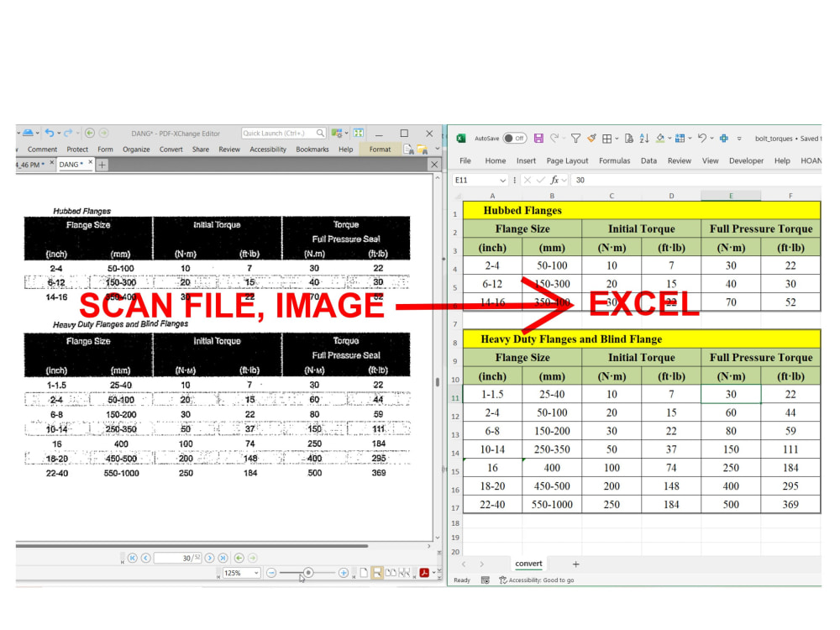Close the DANG document tab
Image resolution: width=840 pixels, height=630 pixels.
coord(90,162)
